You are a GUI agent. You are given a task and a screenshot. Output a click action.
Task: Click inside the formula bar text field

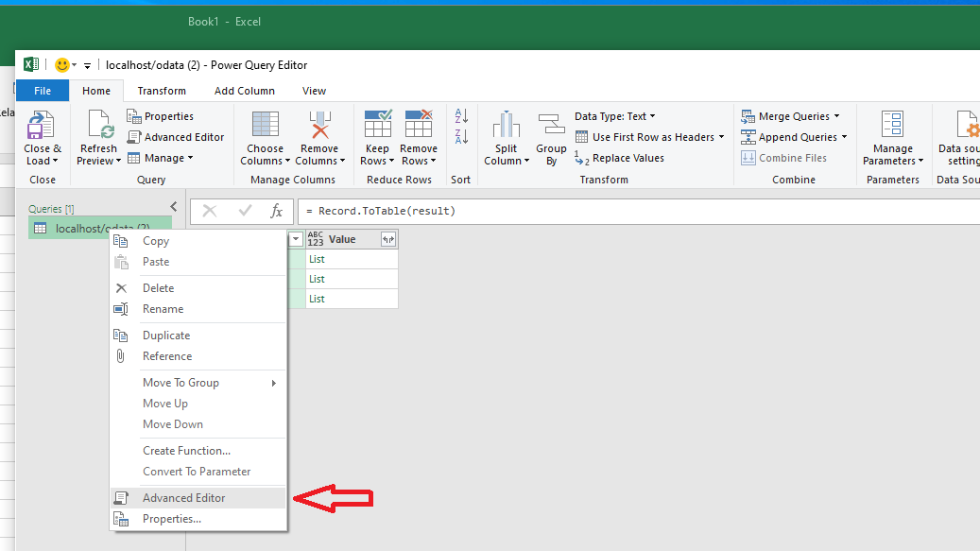[633, 211]
